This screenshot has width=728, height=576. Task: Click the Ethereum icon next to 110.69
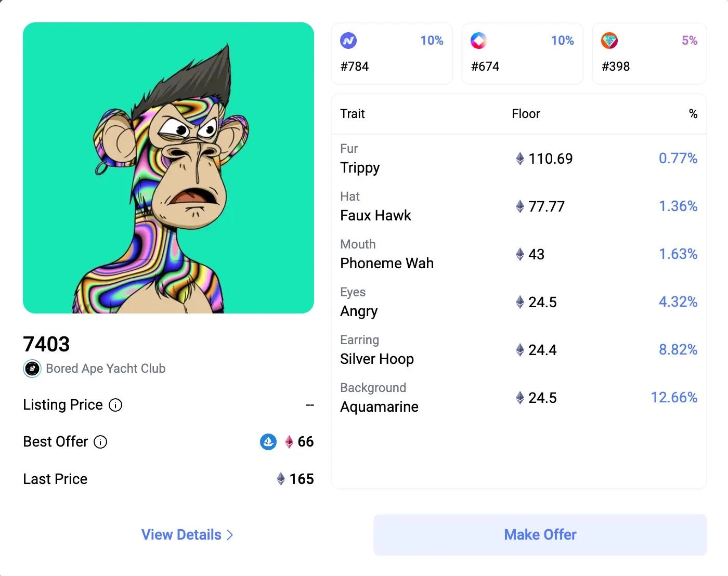point(519,159)
